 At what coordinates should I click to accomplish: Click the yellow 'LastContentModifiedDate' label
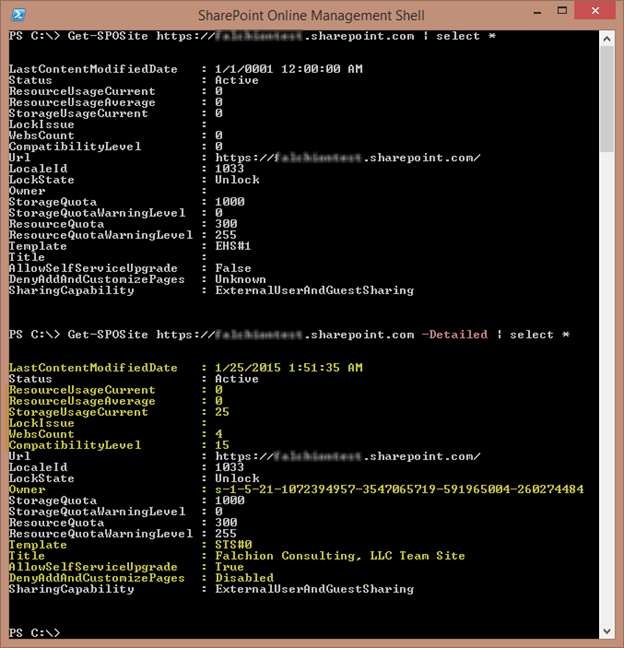[93, 368]
